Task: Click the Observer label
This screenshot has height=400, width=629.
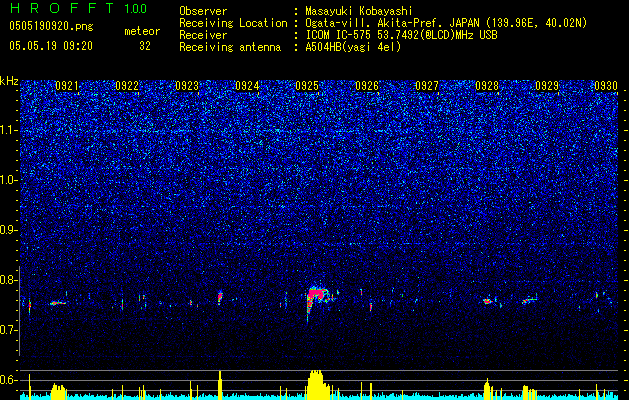Action: coord(203,11)
